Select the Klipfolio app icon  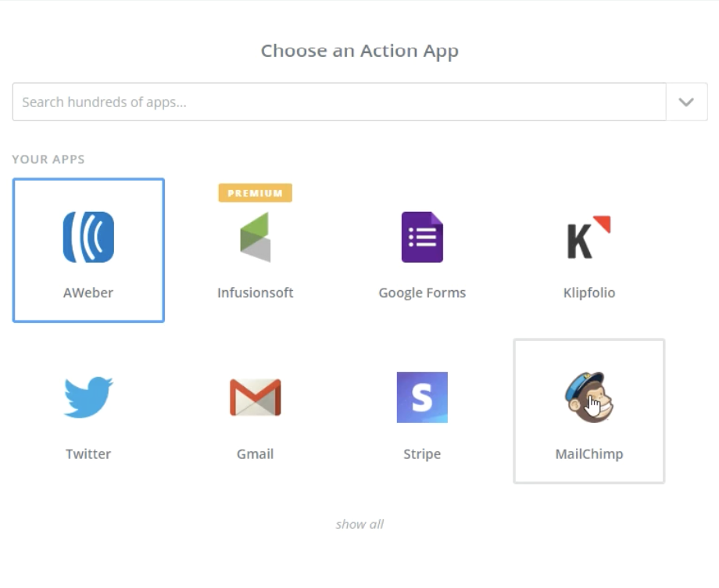tap(589, 237)
